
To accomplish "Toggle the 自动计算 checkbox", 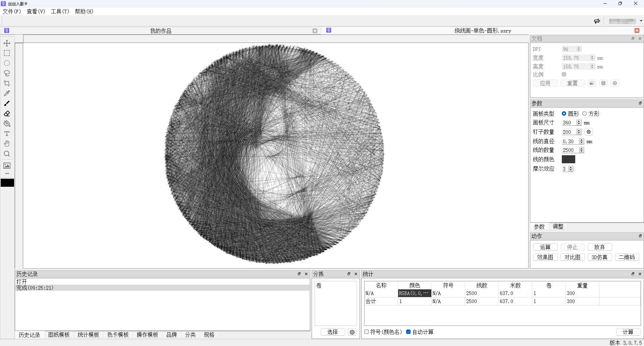I will tap(408, 332).
